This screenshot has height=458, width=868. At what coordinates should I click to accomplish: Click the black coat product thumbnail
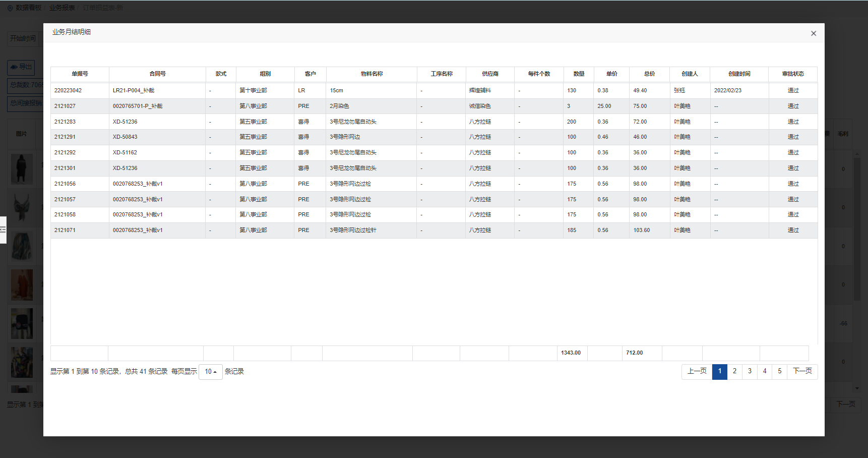point(22,169)
